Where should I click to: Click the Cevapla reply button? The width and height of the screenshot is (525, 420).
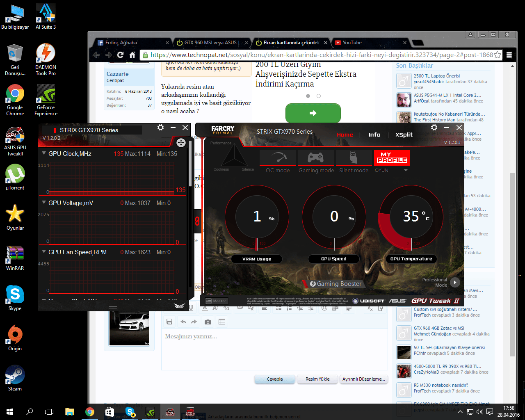point(275,379)
